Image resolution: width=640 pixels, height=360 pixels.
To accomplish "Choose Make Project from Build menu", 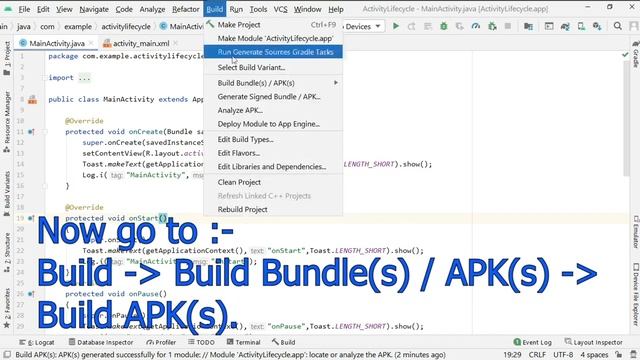I will click(273, 24).
